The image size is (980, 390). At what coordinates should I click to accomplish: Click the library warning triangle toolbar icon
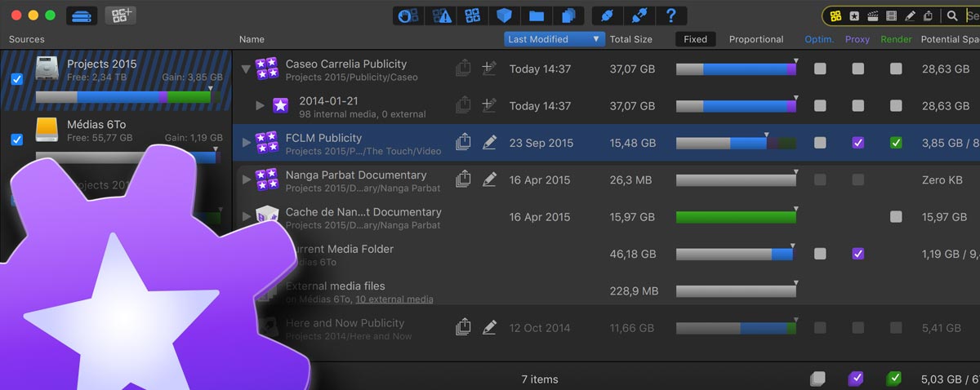[442, 16]
